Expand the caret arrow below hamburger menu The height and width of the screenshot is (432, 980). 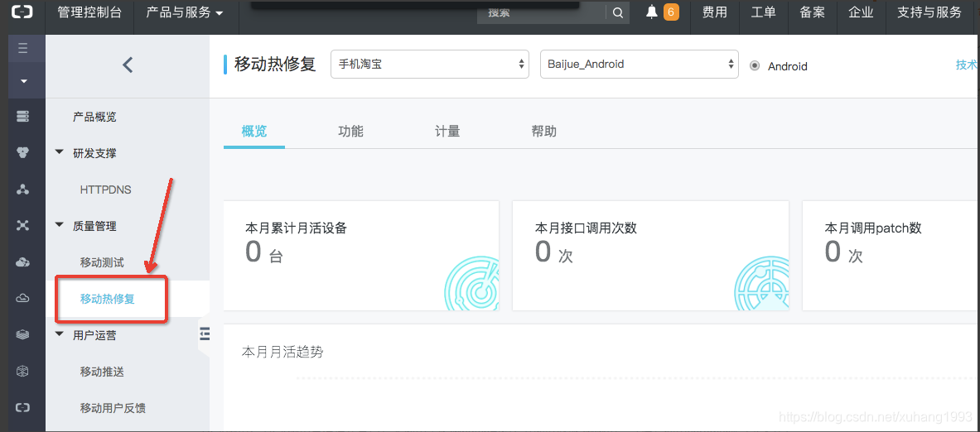(23, 81)
